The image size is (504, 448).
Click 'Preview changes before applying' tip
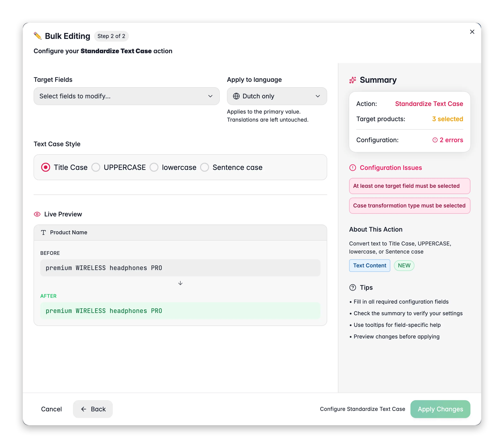(x=397, y=336)
